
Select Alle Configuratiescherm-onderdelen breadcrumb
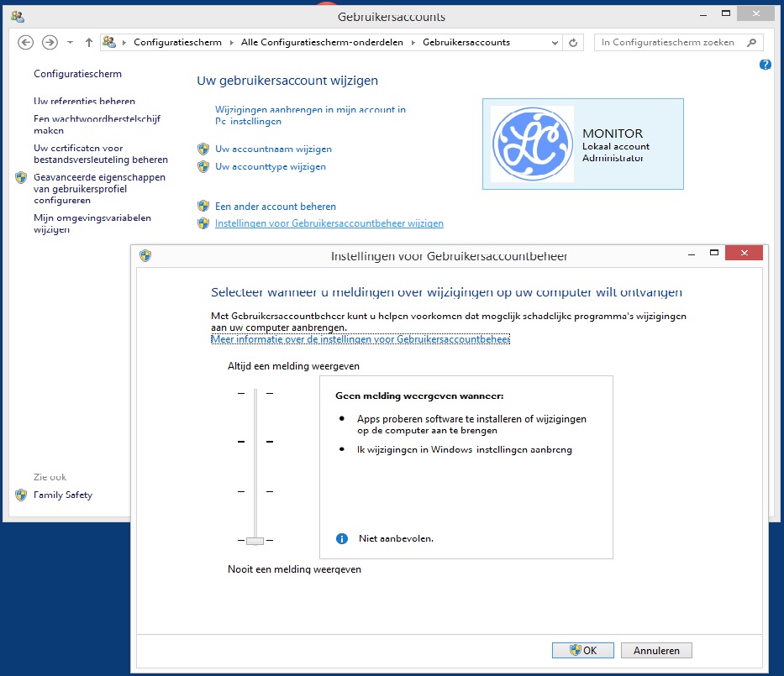coord(322,43)
